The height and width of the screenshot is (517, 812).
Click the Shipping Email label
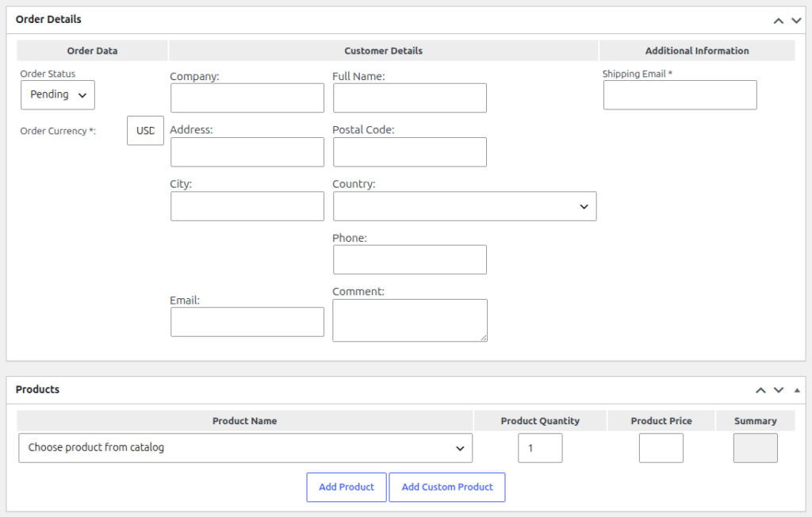[x=637, y=74]
